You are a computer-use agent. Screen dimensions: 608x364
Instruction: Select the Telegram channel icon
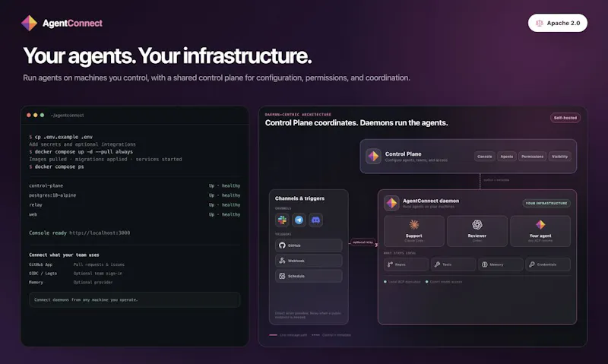[299, 220]
